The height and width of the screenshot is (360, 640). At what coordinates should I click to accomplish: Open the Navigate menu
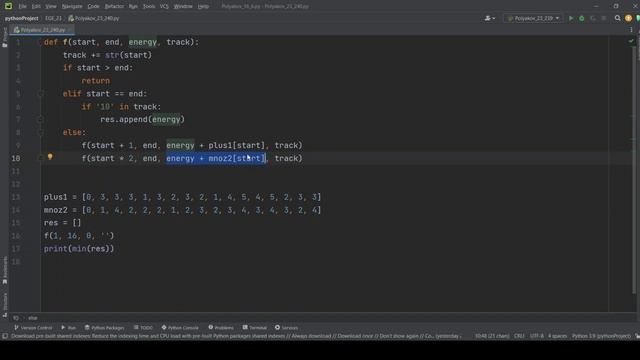[x=72, y=7]
